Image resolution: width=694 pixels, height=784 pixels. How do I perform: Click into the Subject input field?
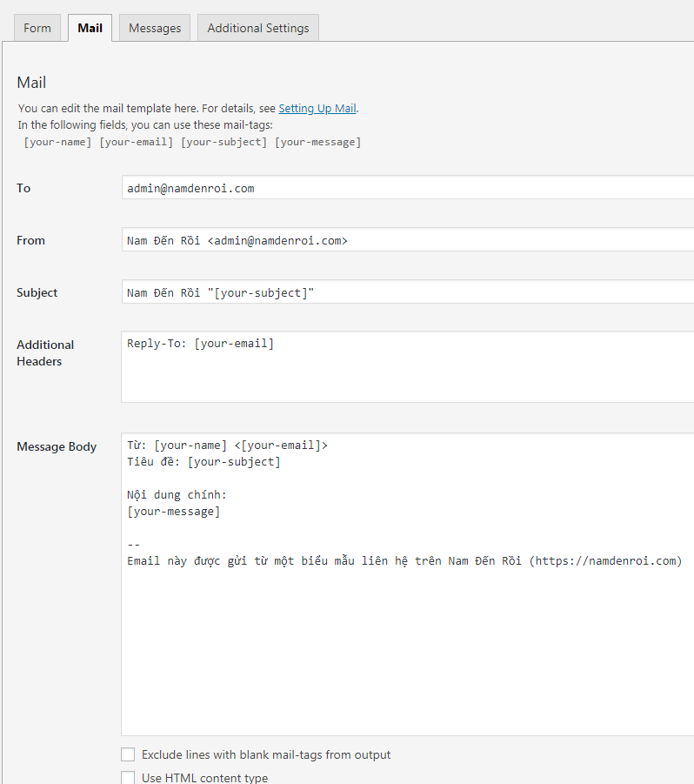pos(407,292)
